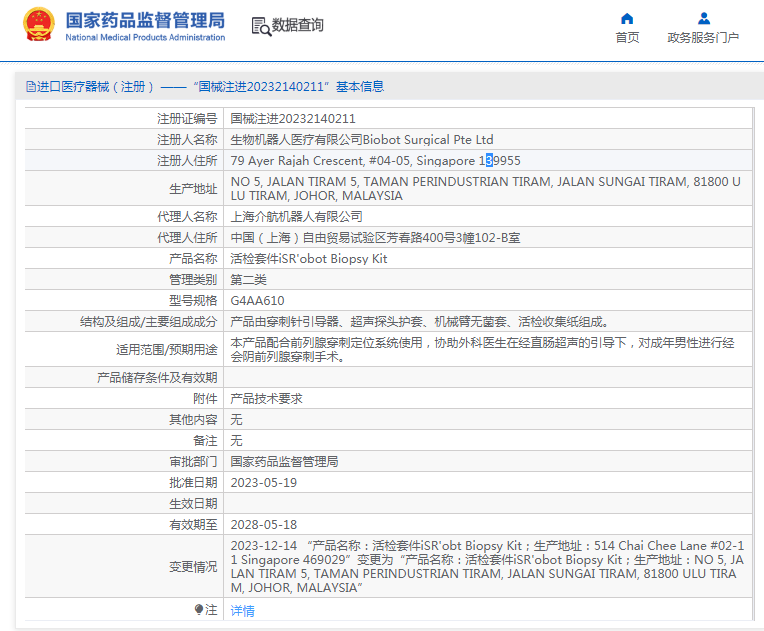Click the 政务服务门户 label
The width and height of the screenshot is (764, 631).
click(703, 38)
